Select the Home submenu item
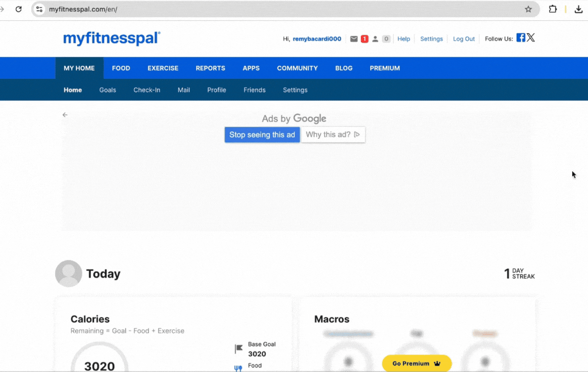The width and height of the screenshot is (588, 372). [73, 90]
